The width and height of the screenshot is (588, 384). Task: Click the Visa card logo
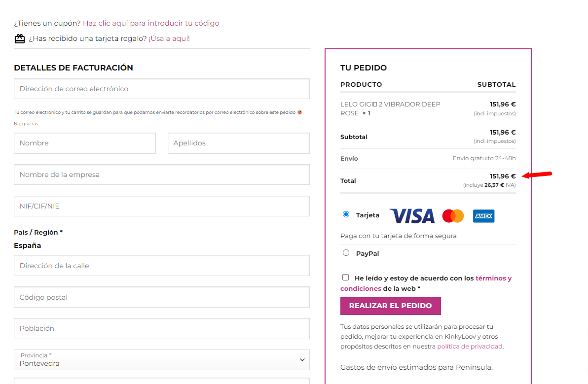click(412, 216)
